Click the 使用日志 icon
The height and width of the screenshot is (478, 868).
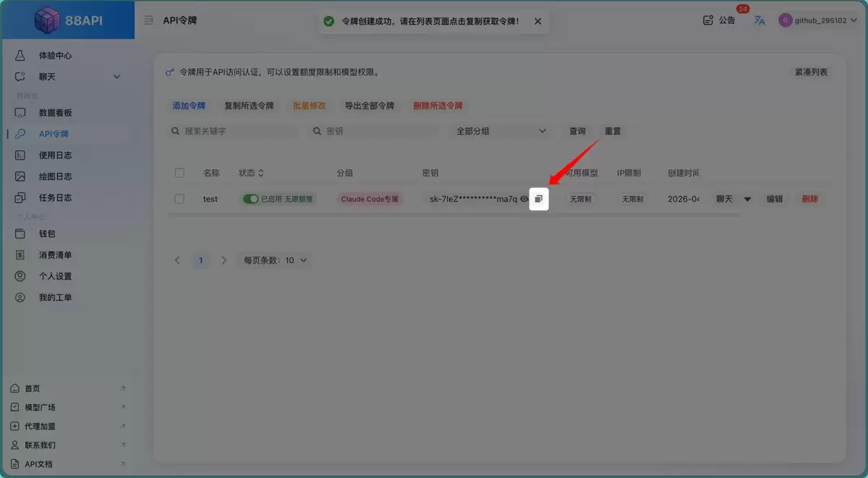(x=20, y=155)
